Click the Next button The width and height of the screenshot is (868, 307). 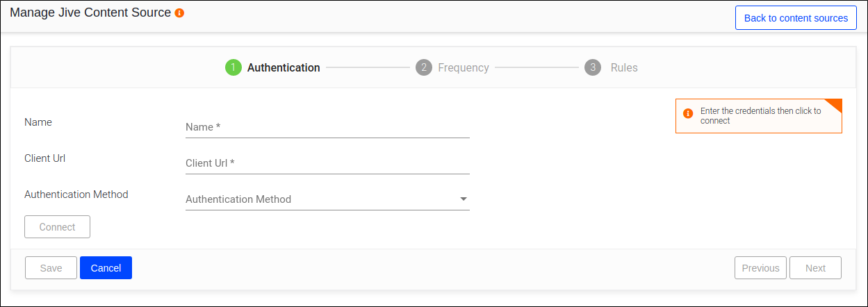click(815, 268)
